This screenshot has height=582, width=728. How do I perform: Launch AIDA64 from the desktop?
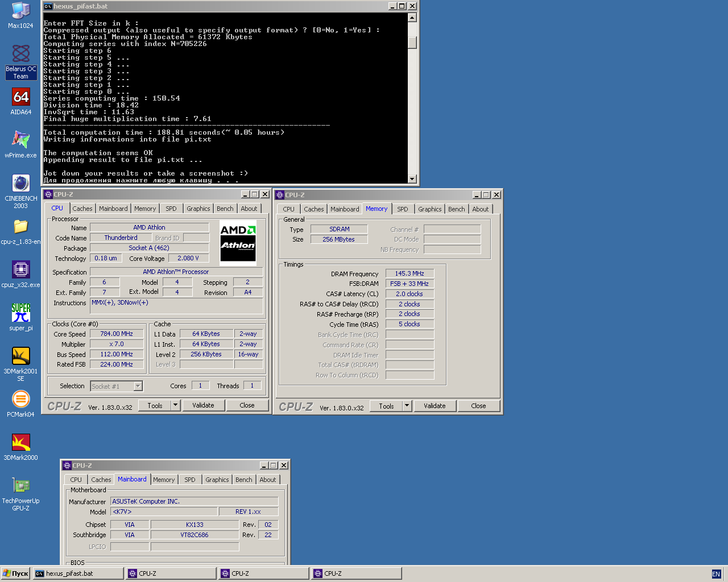coord(20,101)
